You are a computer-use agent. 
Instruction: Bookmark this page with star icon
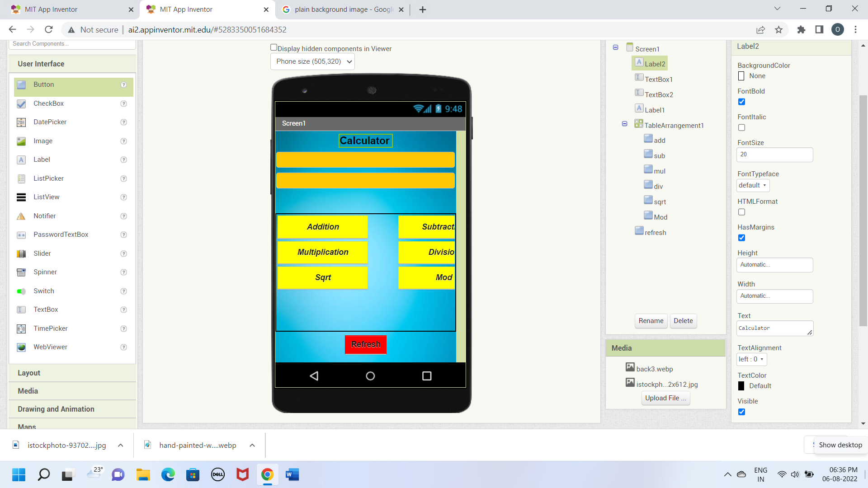778,30
